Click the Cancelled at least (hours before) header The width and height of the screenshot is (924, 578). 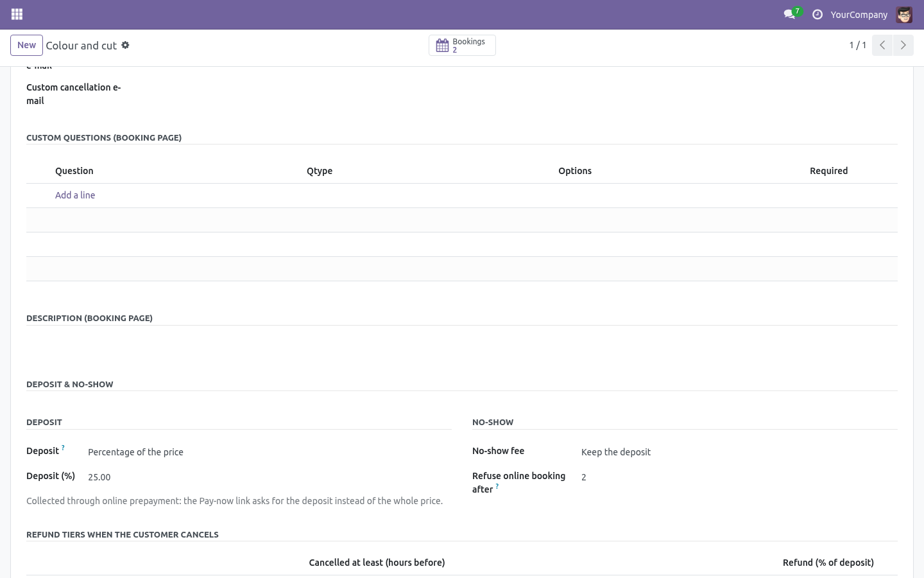coord(377,563)
